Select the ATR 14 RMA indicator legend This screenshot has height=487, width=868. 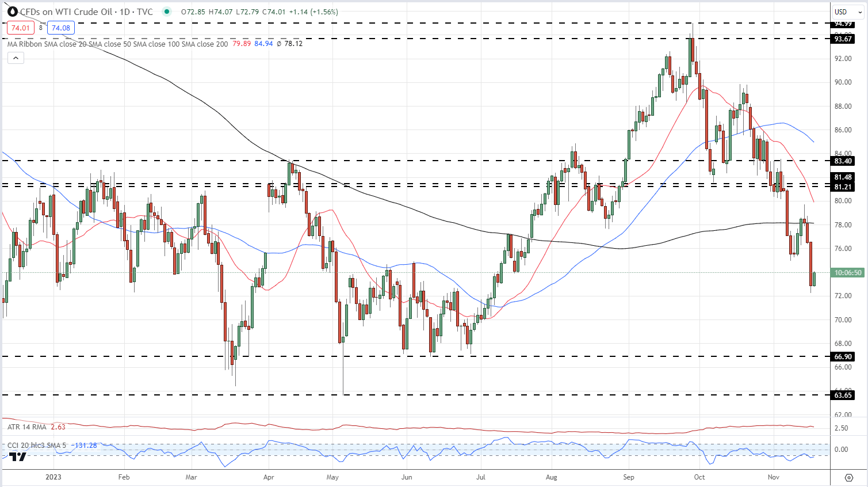pos(27,427)
